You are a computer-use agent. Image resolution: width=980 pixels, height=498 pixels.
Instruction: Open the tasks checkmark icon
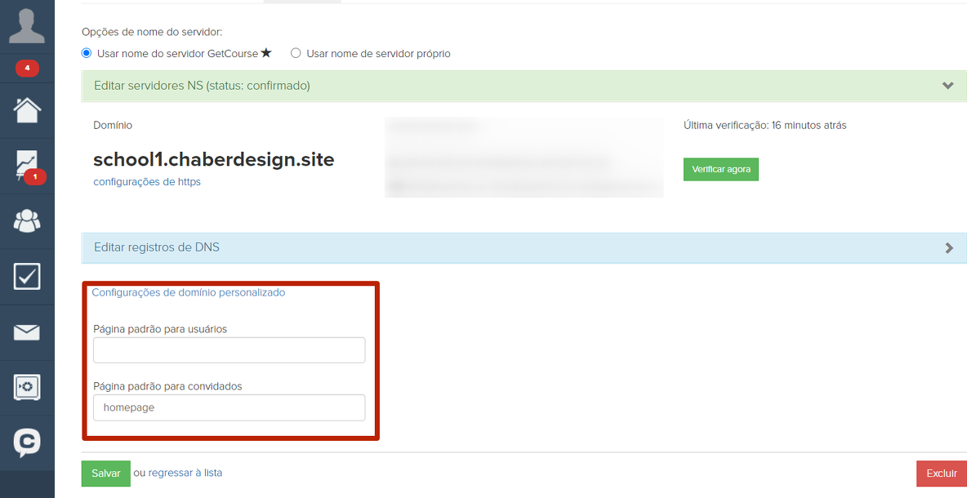27,277
